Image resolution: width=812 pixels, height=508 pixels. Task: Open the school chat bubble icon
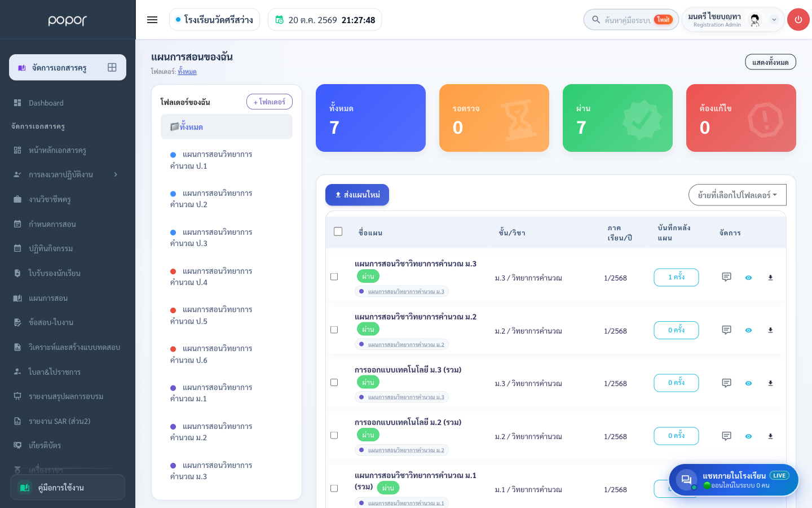point(686,480)
